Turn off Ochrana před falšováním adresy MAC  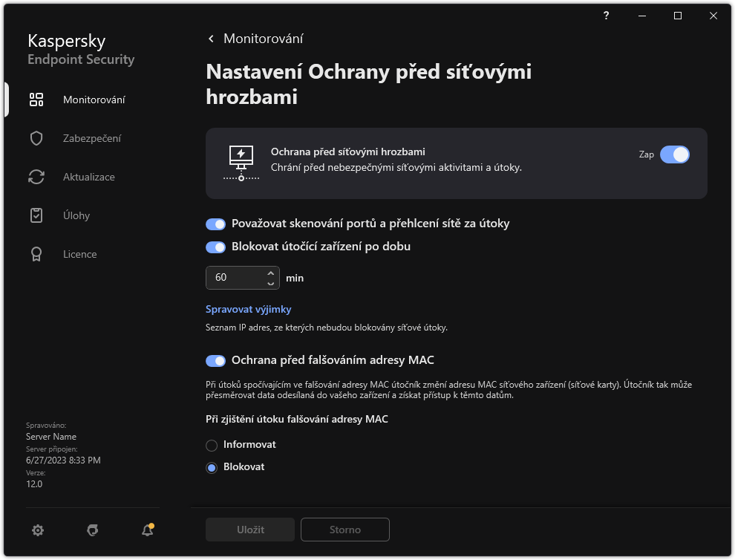[215, 360]
